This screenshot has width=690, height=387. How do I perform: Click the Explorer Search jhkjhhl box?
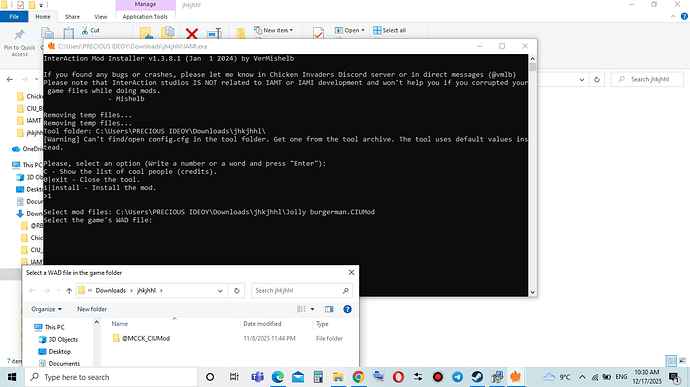647,79
